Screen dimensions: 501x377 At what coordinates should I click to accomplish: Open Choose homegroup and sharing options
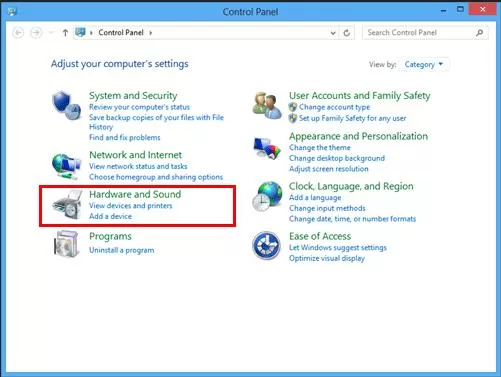156,177
